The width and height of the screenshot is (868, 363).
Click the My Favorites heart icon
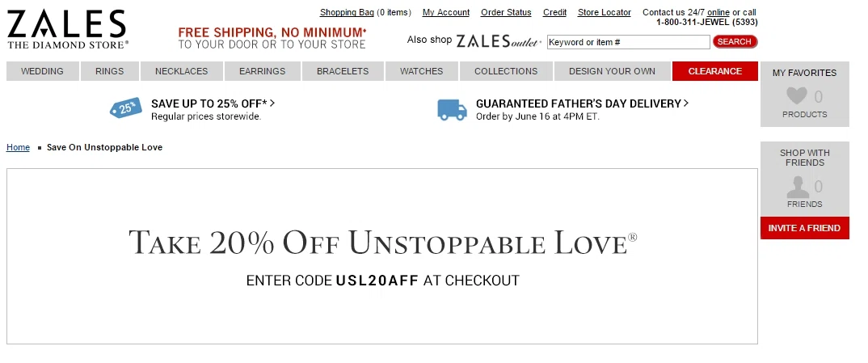797,96
